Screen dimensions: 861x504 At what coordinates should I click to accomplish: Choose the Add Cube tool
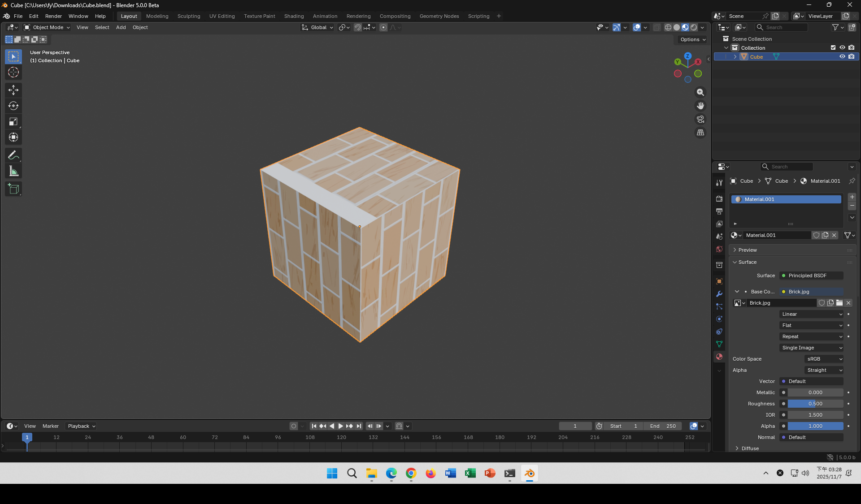(x=13, y=189)
